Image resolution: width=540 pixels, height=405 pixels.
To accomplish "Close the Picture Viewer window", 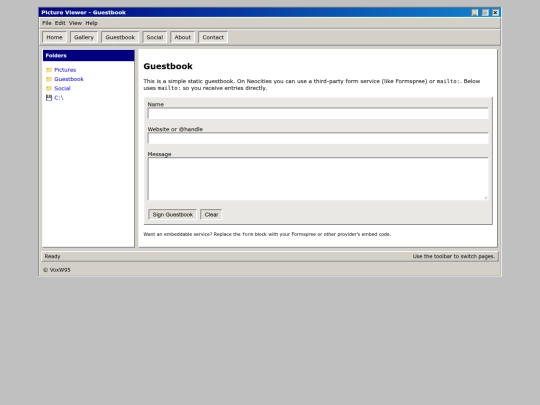I will 495,13.
